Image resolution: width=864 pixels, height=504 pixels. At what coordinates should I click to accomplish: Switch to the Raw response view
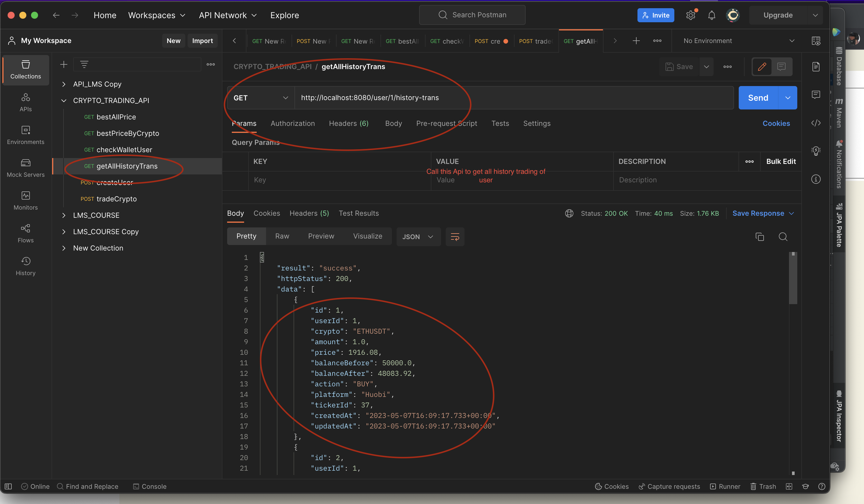coord(282,236)
